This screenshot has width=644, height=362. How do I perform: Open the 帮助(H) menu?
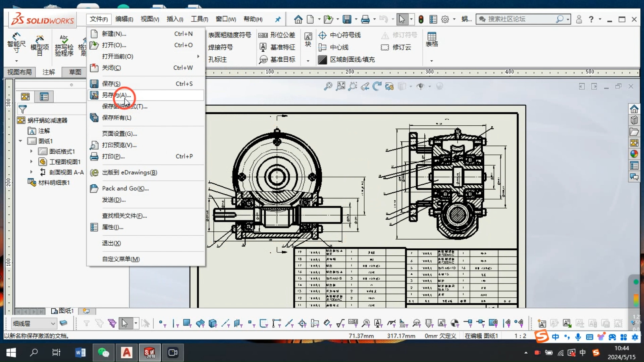click(x=252, y=19)
